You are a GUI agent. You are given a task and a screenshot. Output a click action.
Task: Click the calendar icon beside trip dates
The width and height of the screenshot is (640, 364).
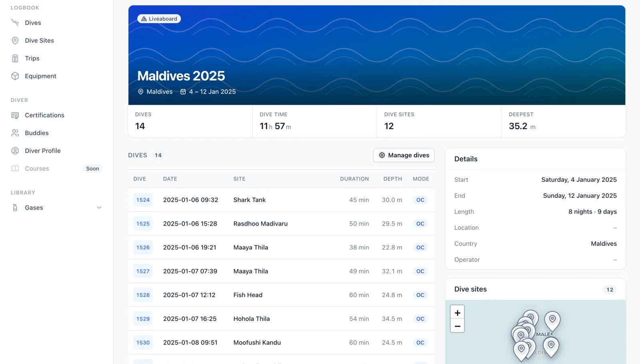click(x=183, y=92)
